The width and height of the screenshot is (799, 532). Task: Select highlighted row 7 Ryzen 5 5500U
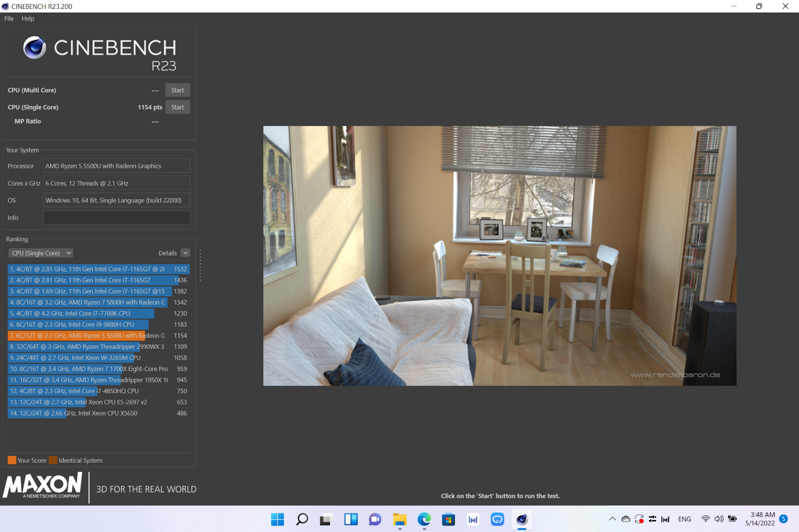[x=98, y=335]
